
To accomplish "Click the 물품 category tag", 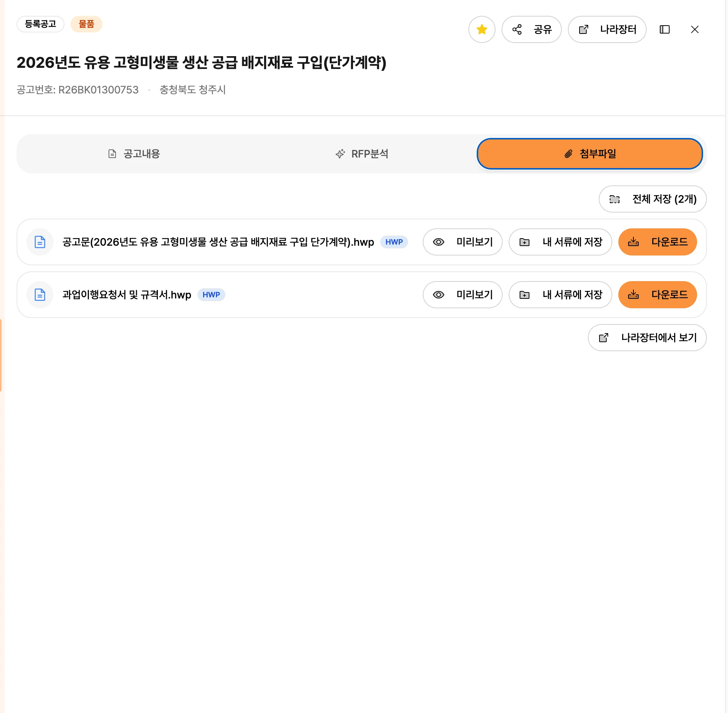I will pos(86,24).
